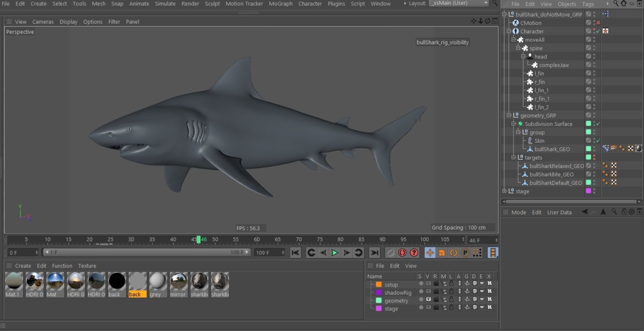Viewport: 644px width, 331px height.
Task: Click the viewport move camera icon
Action: (x=474, y=21)
